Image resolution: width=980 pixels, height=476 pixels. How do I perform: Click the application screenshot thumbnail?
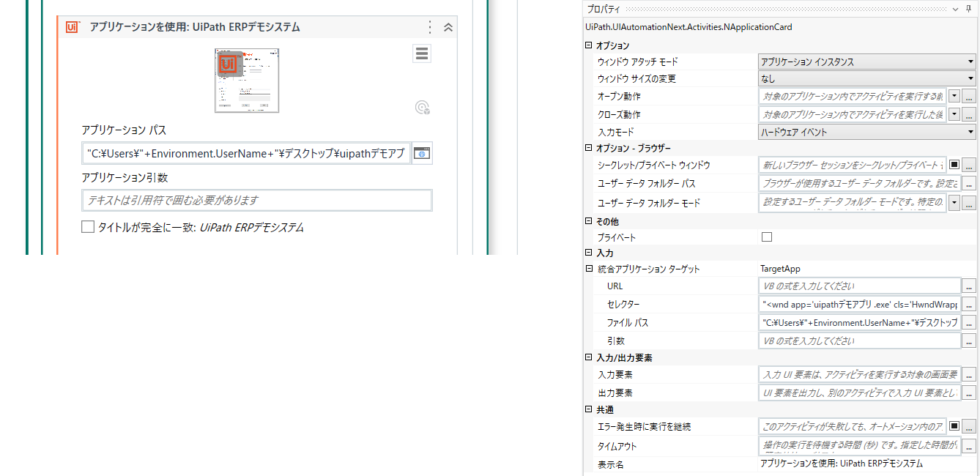pyautogui.click(x=247, y=81)
